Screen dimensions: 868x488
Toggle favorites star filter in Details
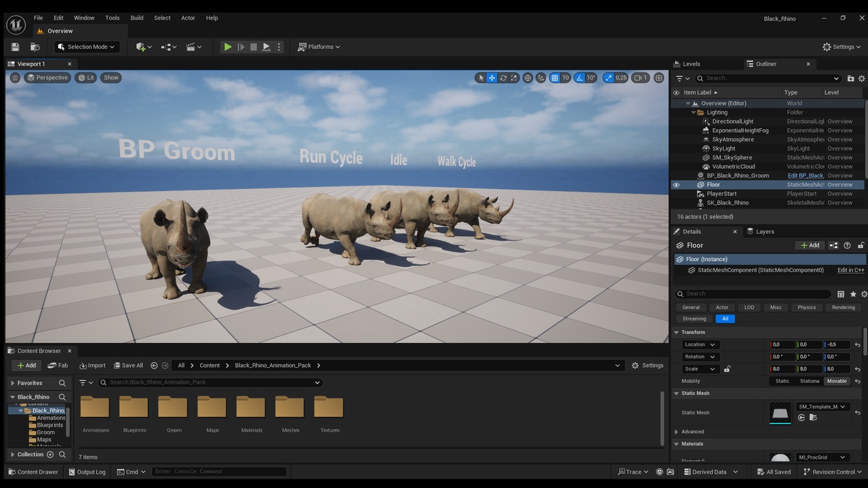point(853,294)
